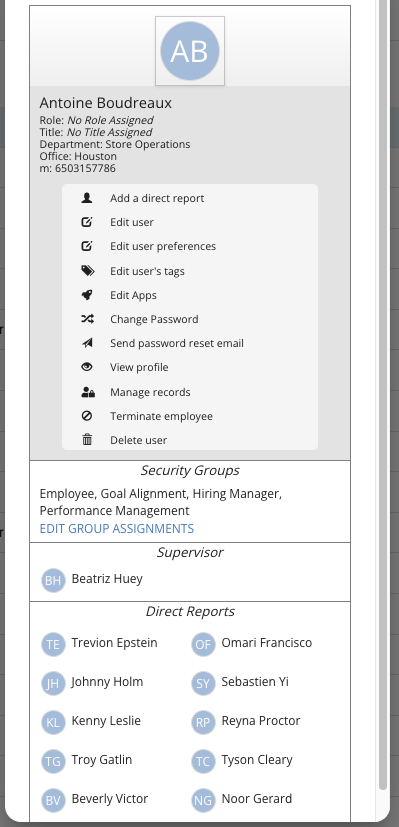399x827 pixels.
Task: Click the pencil icon beside Edit user preferences
Action: [x=87, y=246]
